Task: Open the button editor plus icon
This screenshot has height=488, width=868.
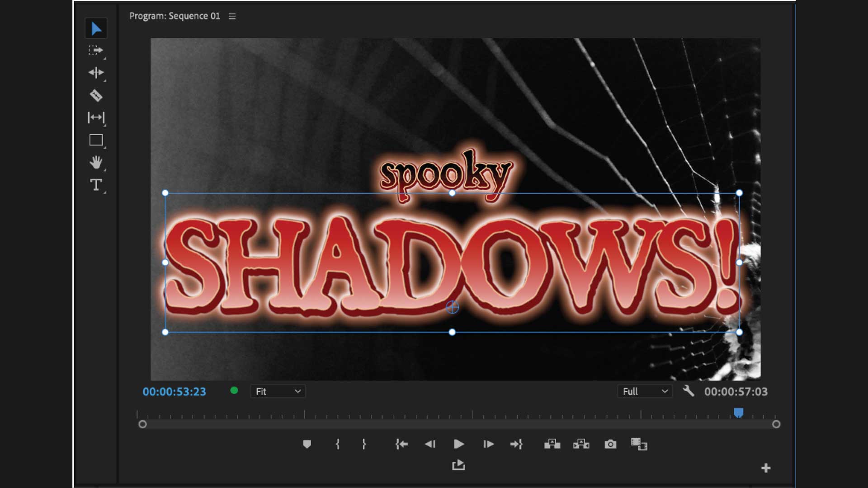Action: [x=765, y=468]
